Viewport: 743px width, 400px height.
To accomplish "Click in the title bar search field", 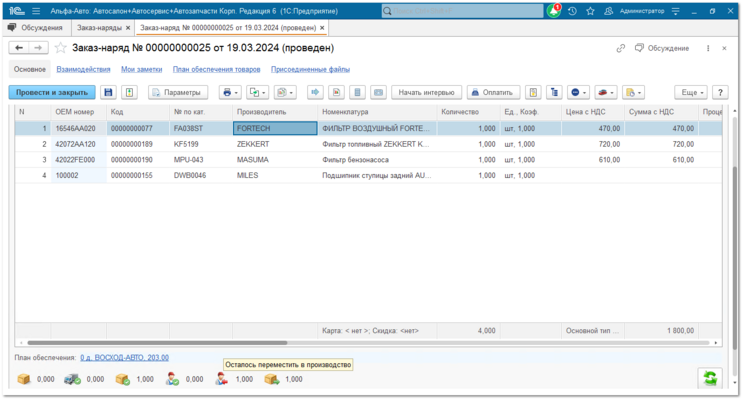I will pyautogui.click(x=462, y=10).
